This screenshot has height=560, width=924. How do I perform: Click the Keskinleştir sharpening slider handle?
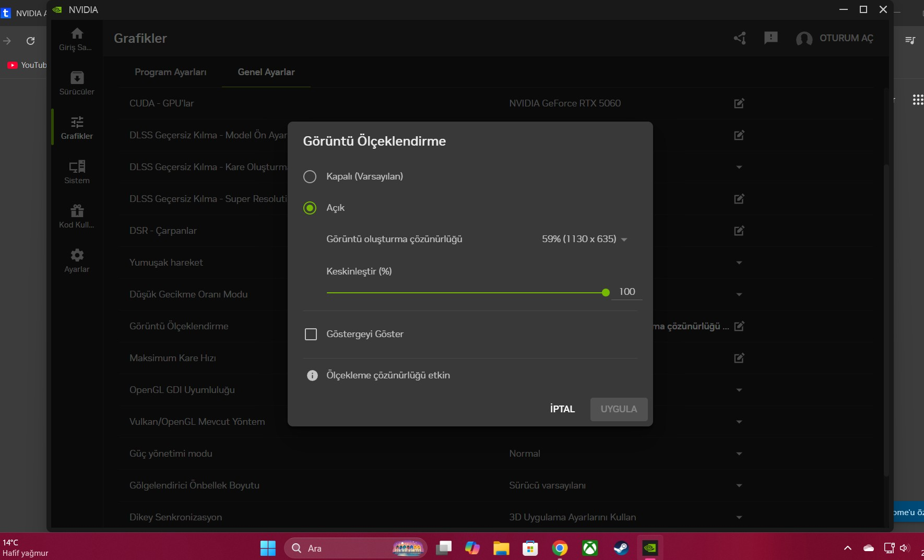point(606,293)
